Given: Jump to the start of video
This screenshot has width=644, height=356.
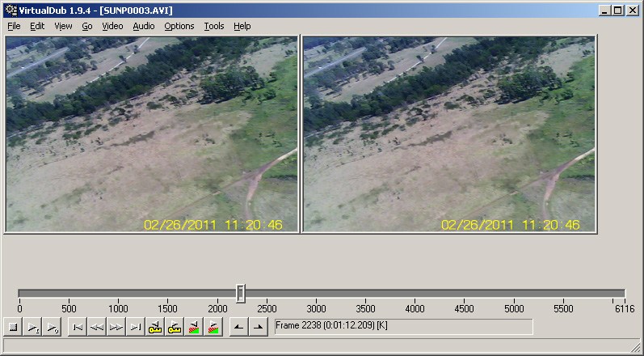Looking at the screenshot, I should pyautogui.click(x=77, y=327).
